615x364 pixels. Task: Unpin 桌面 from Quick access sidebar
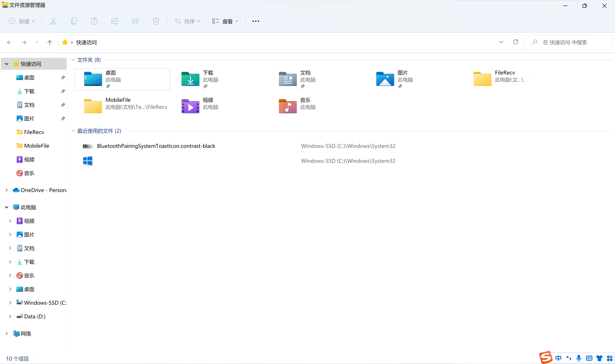tap(63, 77)
